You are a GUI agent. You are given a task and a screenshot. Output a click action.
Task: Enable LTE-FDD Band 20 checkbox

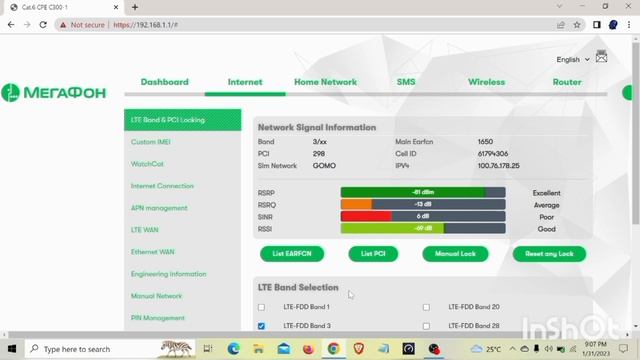(426, 307)
